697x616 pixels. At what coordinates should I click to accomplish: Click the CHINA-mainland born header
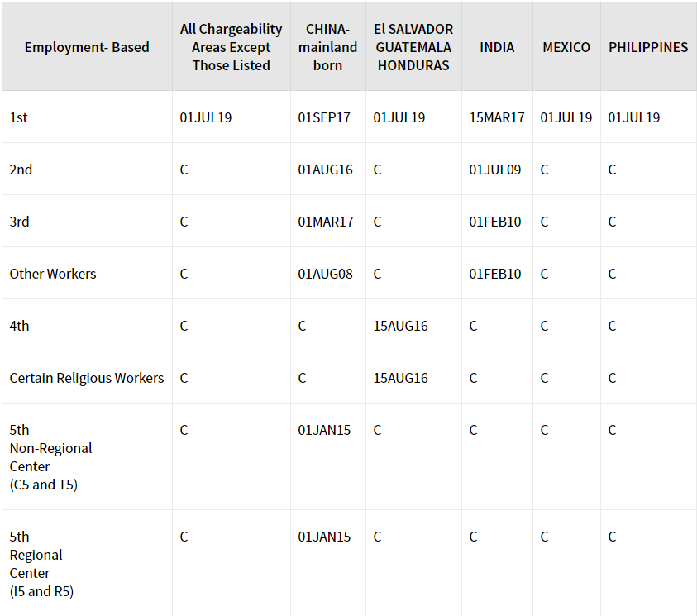click(x=327, y=47)
